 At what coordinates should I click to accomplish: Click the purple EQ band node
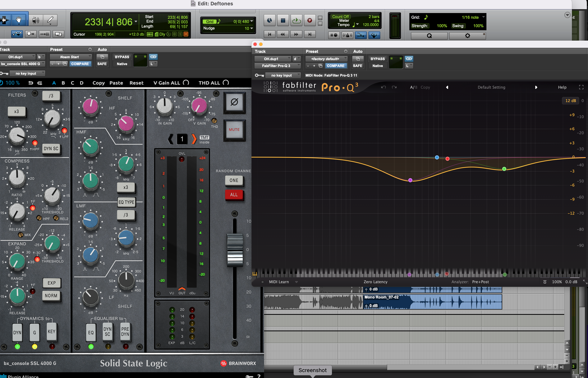(410, 180)
